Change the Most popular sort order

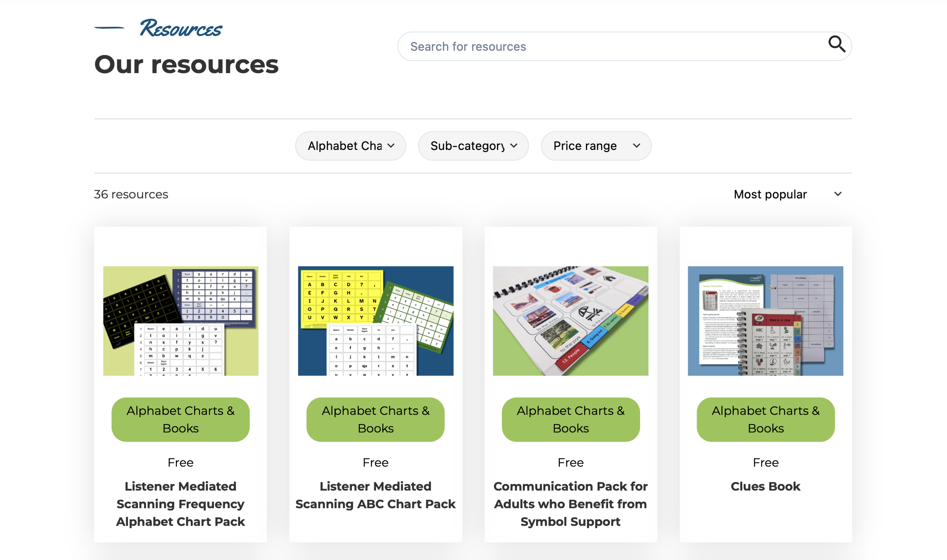coord(770,194)
